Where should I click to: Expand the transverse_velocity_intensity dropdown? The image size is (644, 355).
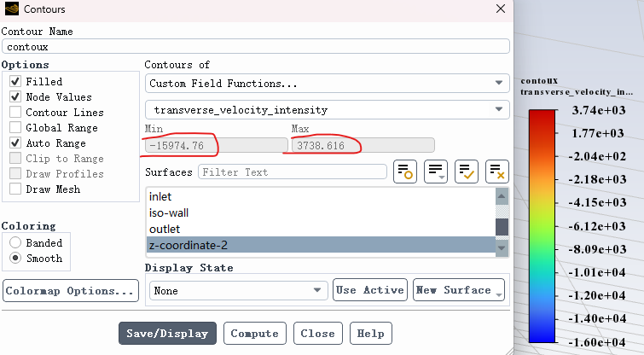328,110
